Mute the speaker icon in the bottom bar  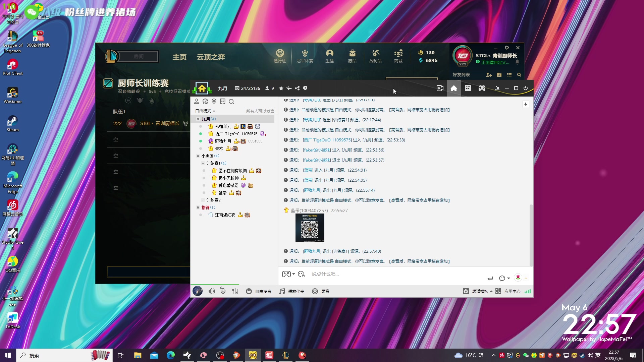[211, 291]
